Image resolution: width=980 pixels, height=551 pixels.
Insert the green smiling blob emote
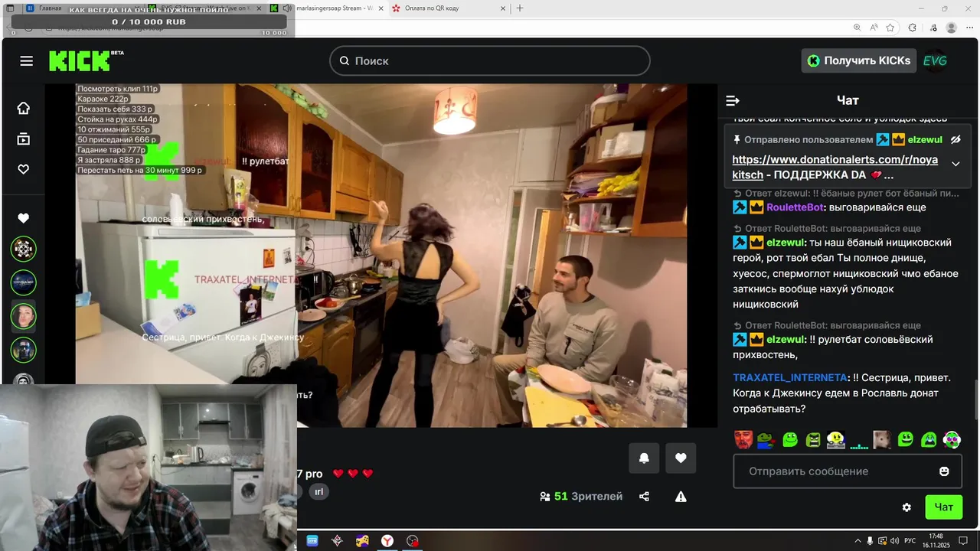pos(790,439)
